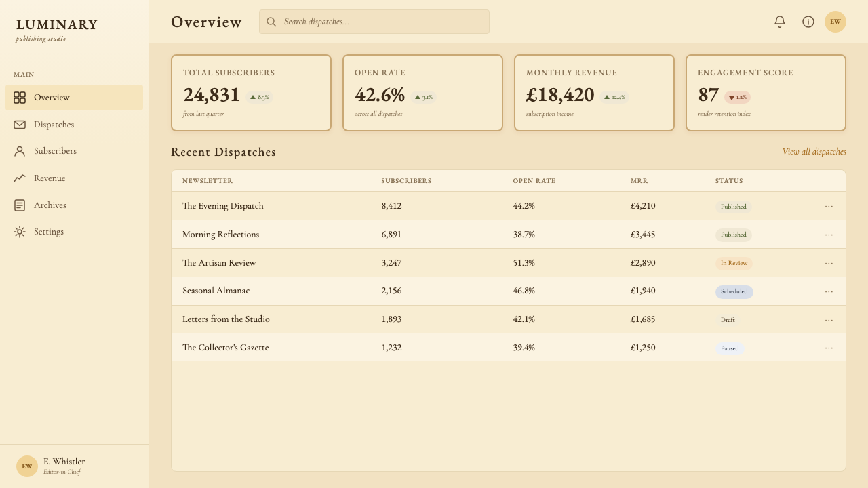
Task: Open Monthly Revenue stat card
Action: click(x=594, y=93)
